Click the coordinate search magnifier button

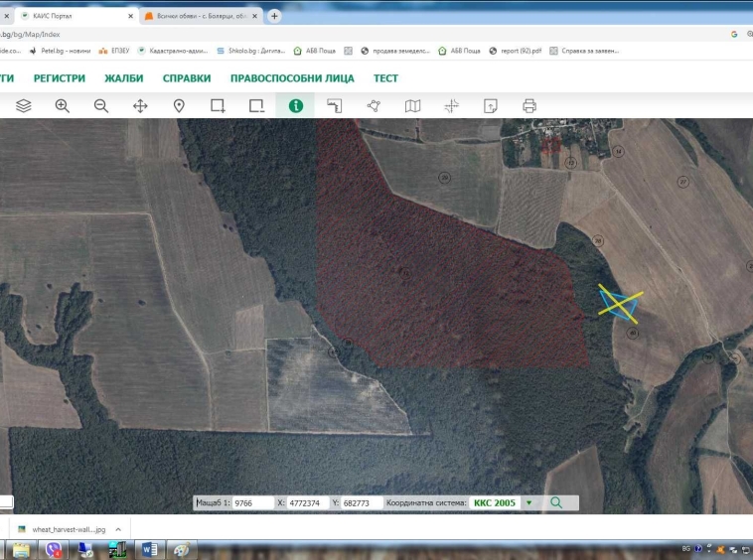tap(556, 503)
